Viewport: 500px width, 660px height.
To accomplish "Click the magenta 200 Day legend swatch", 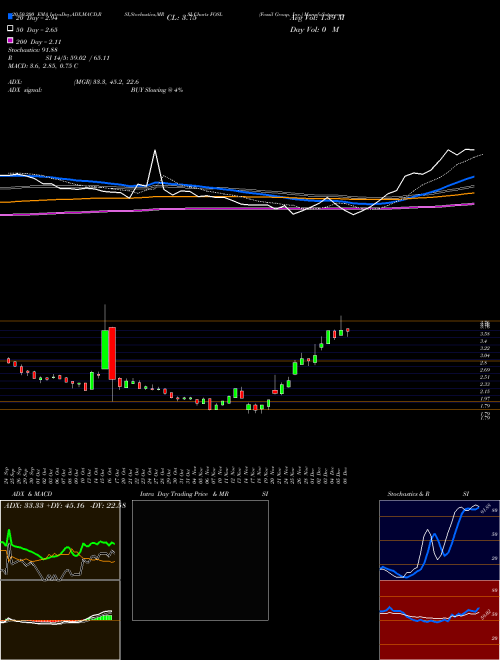I will [10, 41].
